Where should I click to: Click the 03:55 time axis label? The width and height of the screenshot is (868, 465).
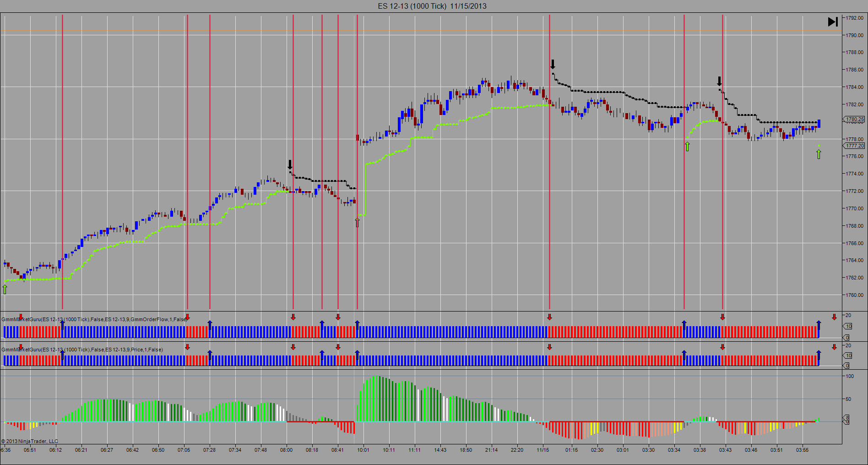coord(803,450)
